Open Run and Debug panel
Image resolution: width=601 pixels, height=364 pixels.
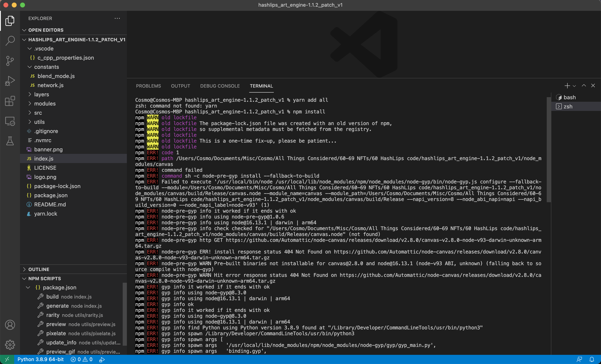pos(10,81)
